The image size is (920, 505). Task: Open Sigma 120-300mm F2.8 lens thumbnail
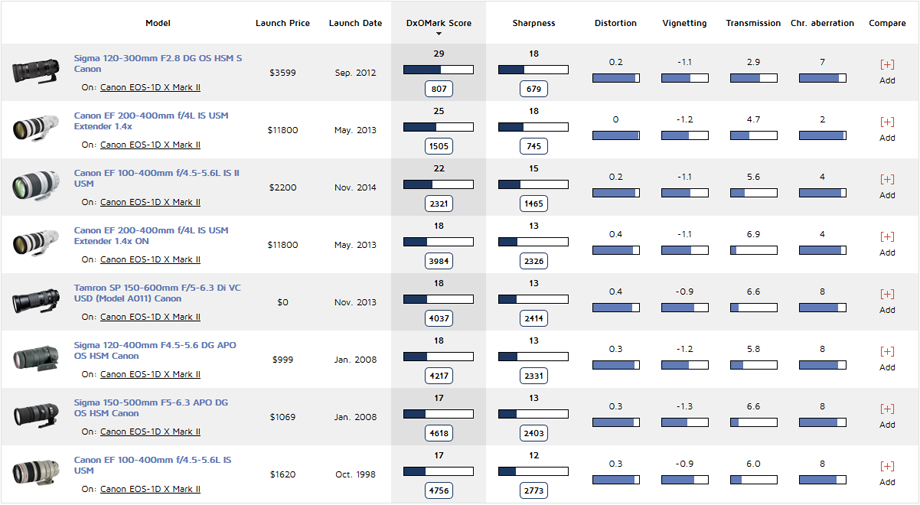tap(36, 72)
